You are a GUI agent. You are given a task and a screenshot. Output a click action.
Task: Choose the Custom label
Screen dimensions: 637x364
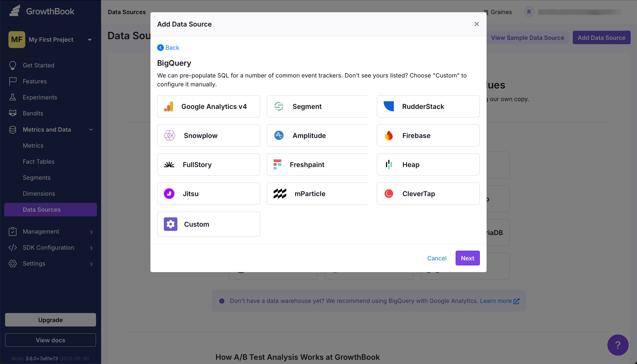coord(197,224)
